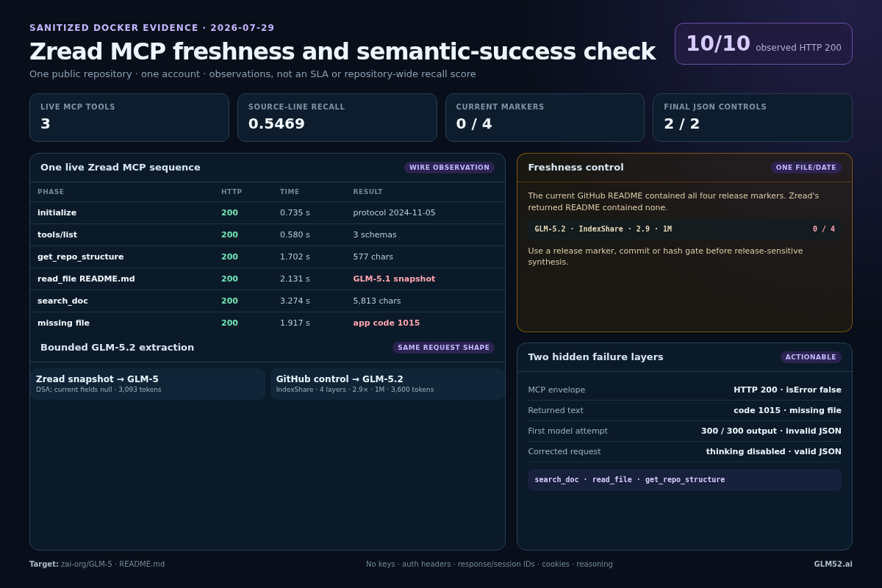Open the GitHub control → GLM-5.2 card
The image size is (882, 588).
387,384
